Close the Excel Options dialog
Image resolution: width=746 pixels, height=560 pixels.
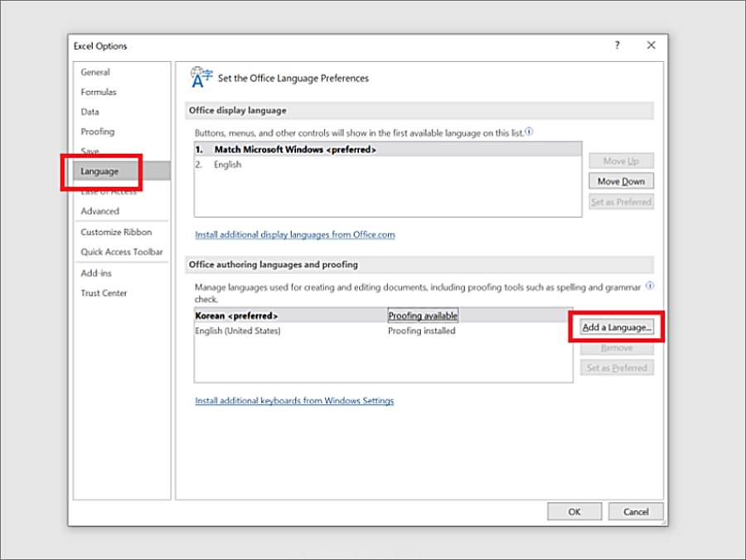point(651,46)
